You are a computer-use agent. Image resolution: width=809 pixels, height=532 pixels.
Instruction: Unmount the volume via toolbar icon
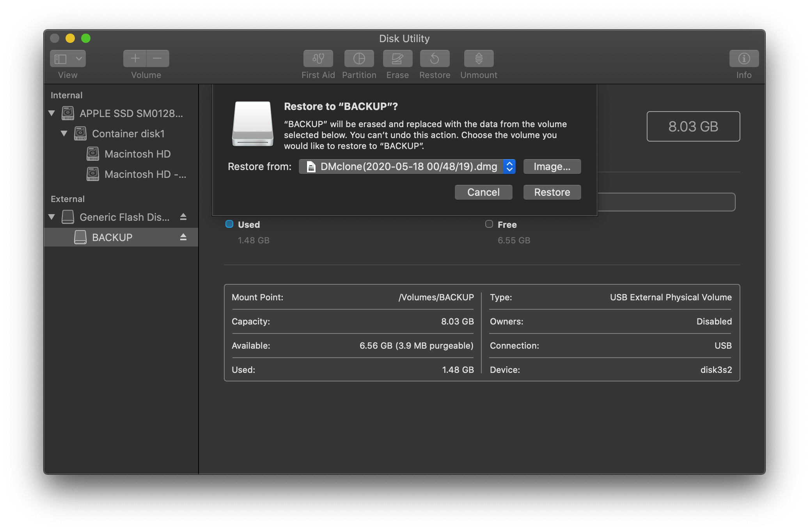[479, 59]
